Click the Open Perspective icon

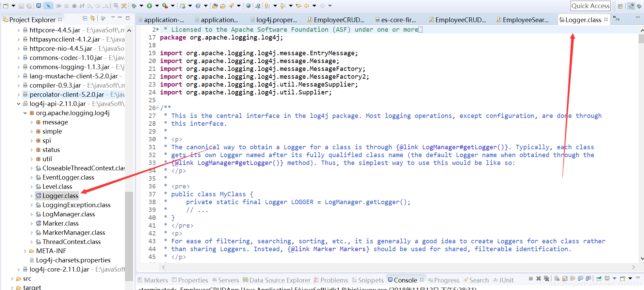coord(621,6)
